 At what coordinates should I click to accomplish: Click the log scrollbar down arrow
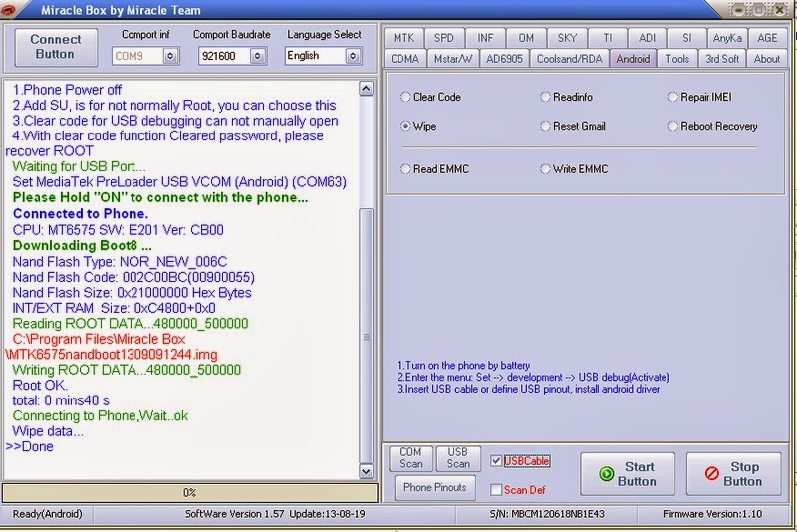(366, 471)
